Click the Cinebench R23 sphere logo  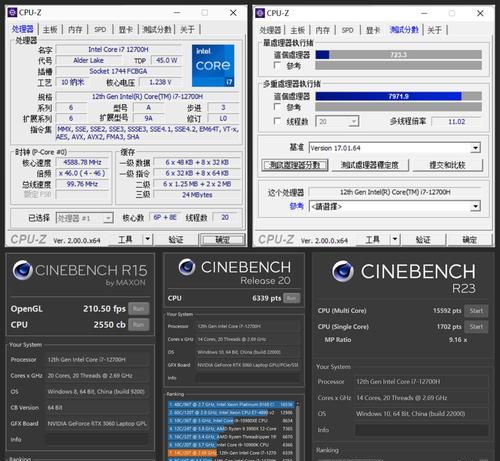point(343,271)
